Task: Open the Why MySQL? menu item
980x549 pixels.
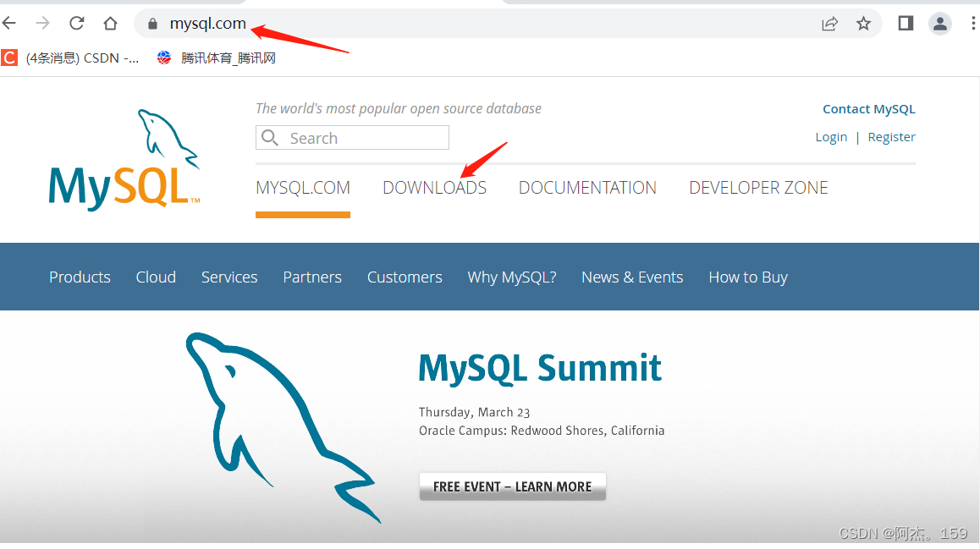Action: point(512,277)
